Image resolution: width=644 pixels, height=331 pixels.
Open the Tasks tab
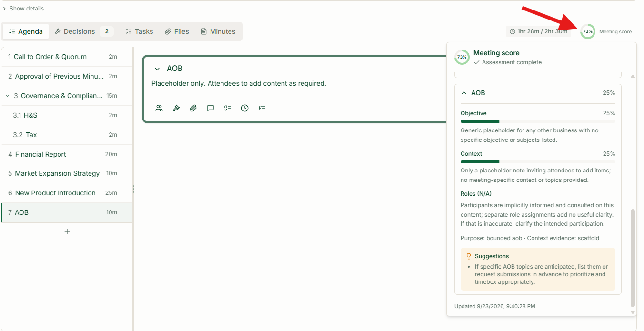139,31
